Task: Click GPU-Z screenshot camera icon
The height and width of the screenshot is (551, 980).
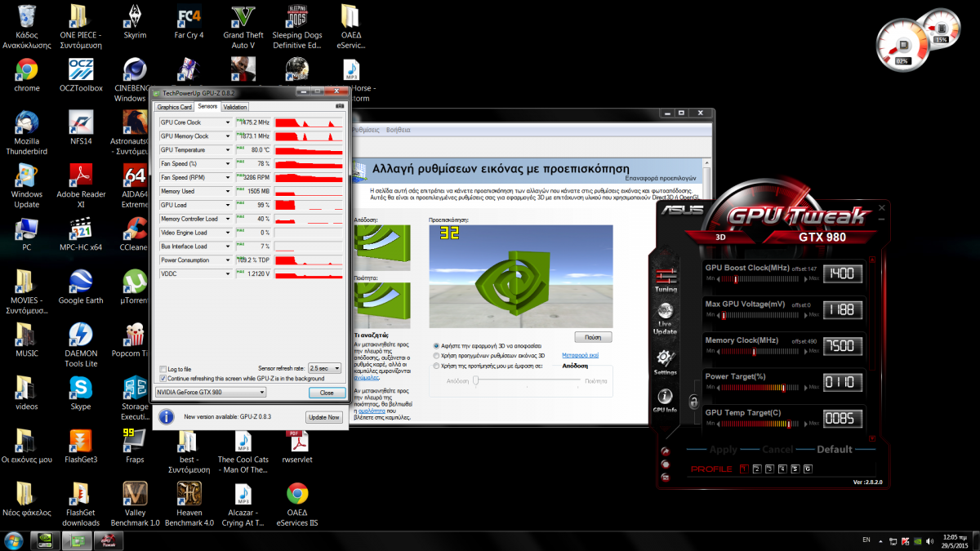Action: pos(340,106)
